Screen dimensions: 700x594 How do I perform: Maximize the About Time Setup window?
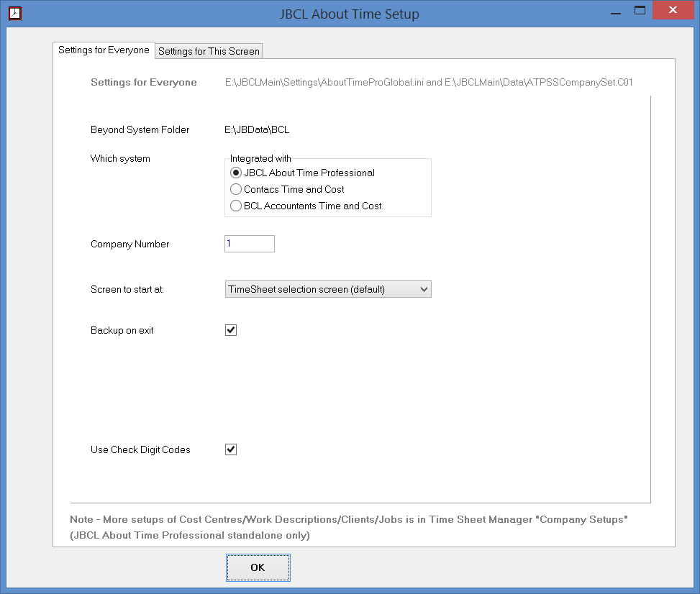[639, 11]
